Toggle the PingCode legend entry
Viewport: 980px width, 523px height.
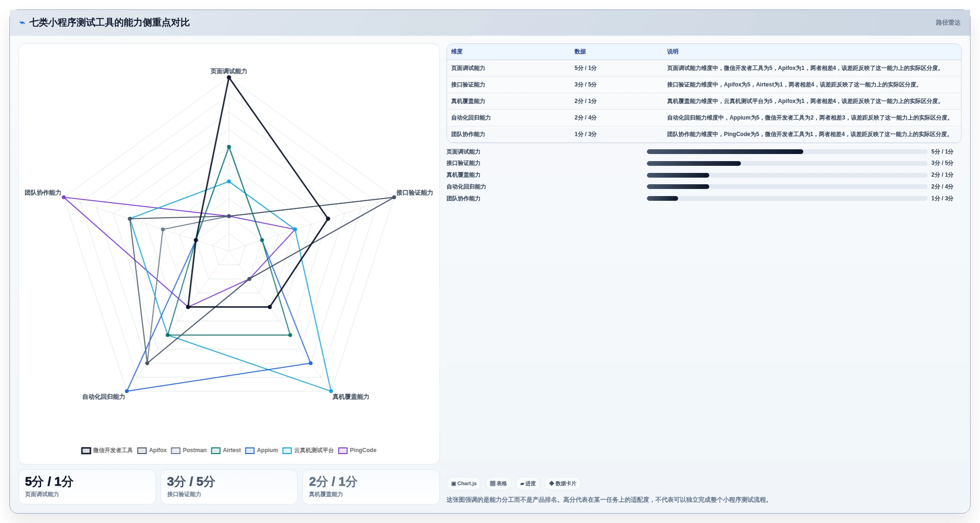click(x=357, y=450)
